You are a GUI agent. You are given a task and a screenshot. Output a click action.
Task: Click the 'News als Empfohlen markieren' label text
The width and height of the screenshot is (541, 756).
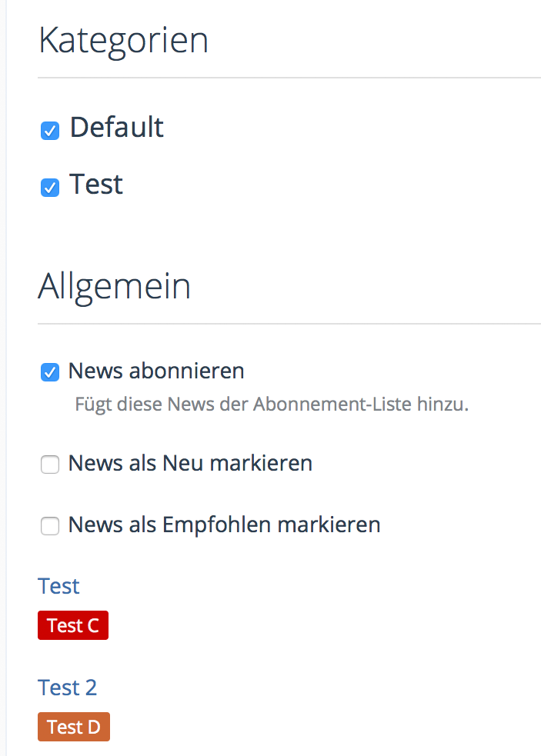[224, 525]
